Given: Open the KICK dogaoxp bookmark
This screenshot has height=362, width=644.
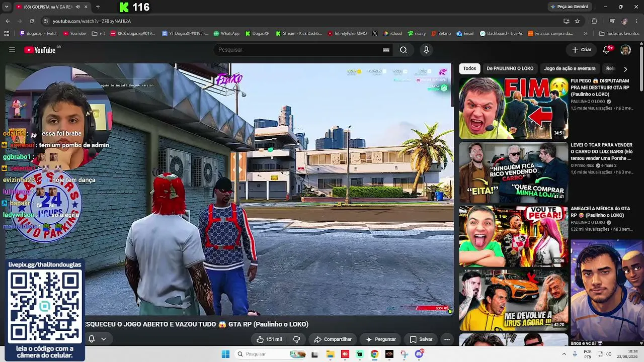Looking at the screenshot, I should (x=132, y=34).
